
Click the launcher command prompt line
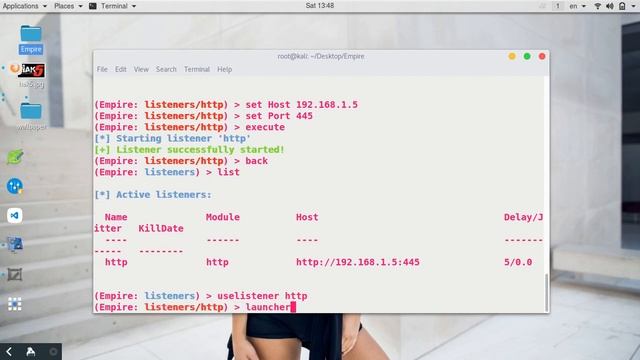coord(195,307)
